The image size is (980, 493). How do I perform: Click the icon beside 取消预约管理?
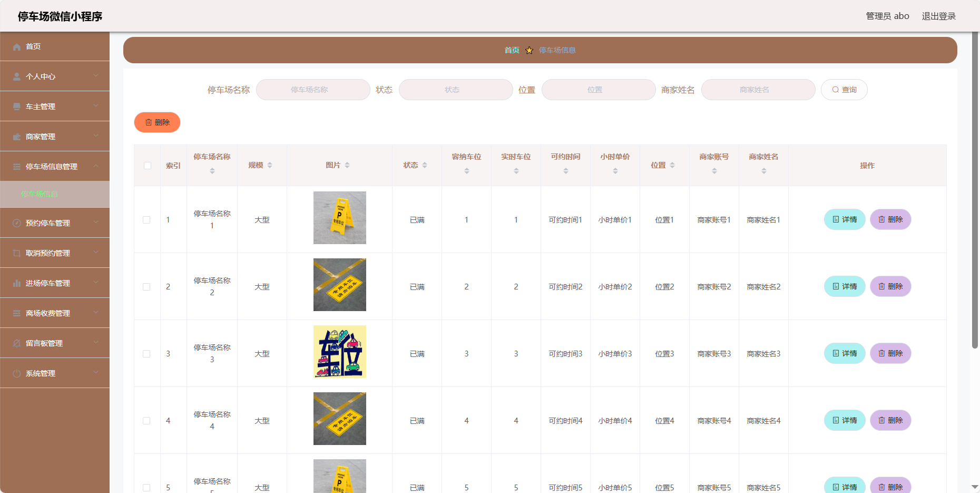[x=17, y=254]
